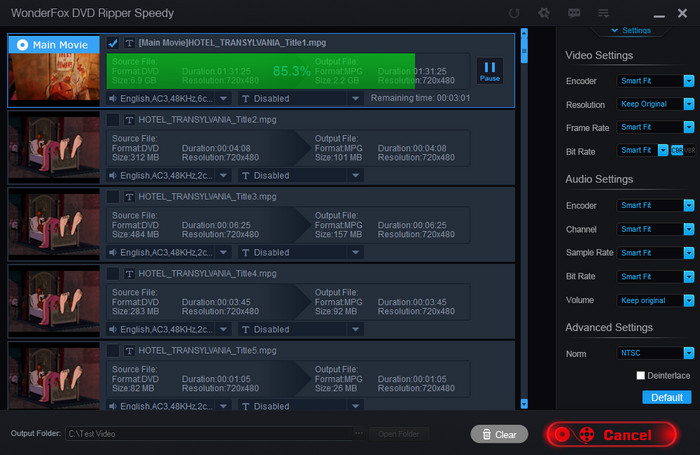Viewport: 700px width, 455px height.
Task: Click the file list scrollbar down arrow
Action: (x=524, y=404)
